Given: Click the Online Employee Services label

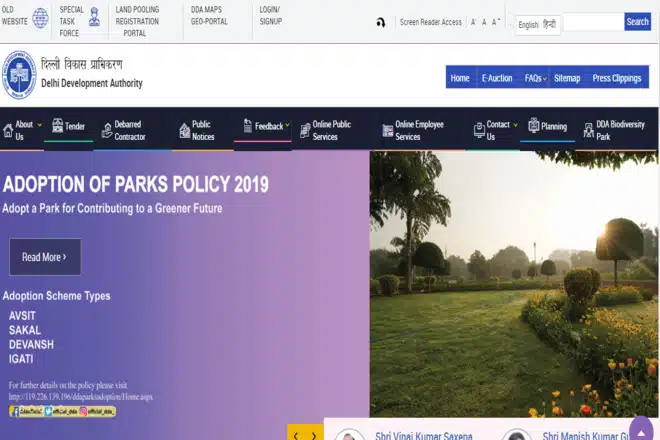Looking at the screenshot, I should tap(419, 131).
